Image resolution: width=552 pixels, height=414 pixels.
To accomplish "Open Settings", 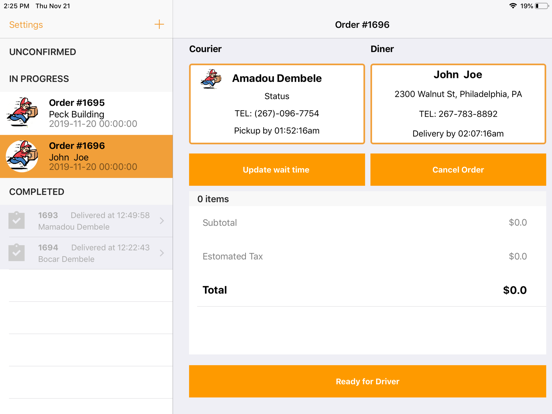I will [26, 25].
